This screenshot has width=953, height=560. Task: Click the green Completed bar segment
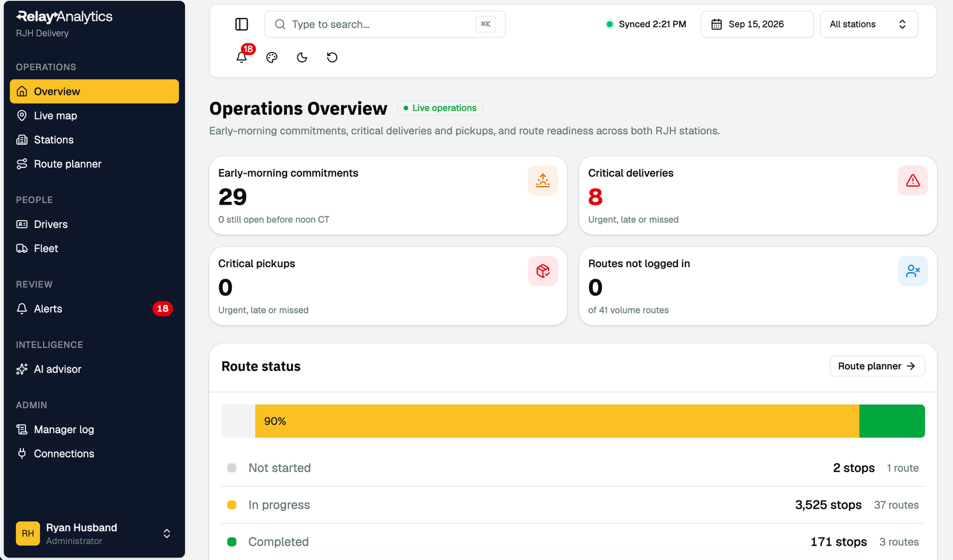coord(892,421)
